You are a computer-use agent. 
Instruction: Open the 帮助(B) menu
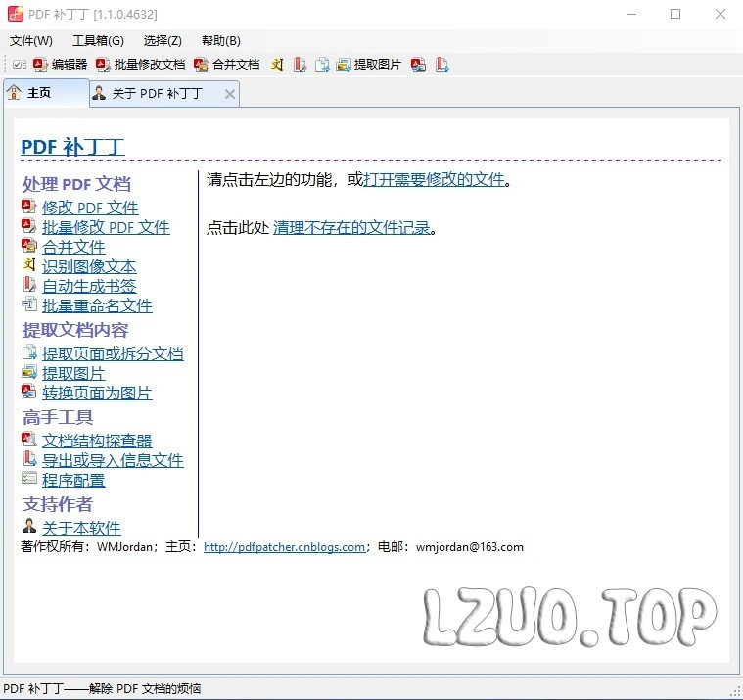[x=221, y=41]
